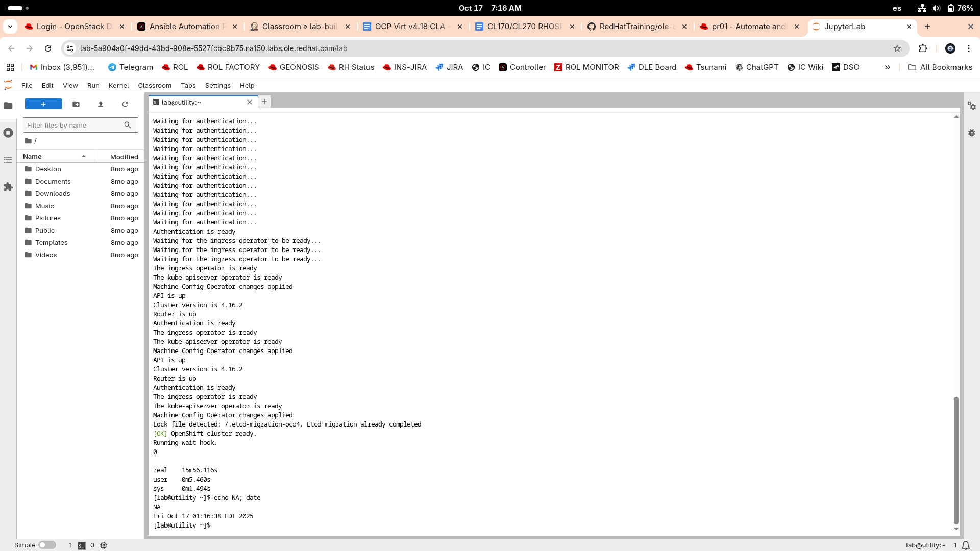Open the Table of Contents sidebar
This screenshot has height=551, width=980.
click(x=8, y=160)
